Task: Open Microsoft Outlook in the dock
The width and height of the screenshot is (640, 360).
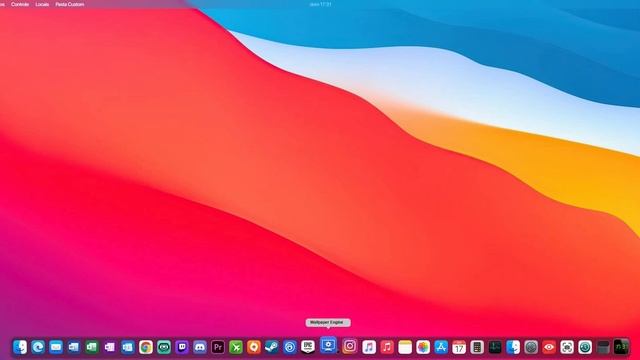Action: 128,347
